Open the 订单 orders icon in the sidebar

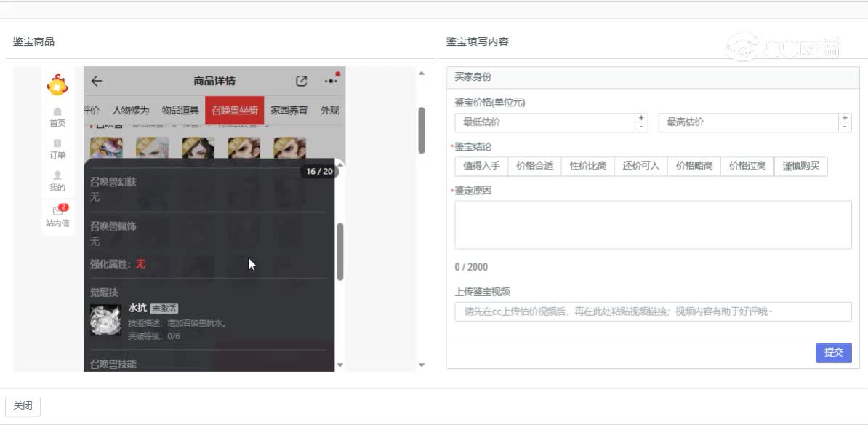tap(57, 148)
